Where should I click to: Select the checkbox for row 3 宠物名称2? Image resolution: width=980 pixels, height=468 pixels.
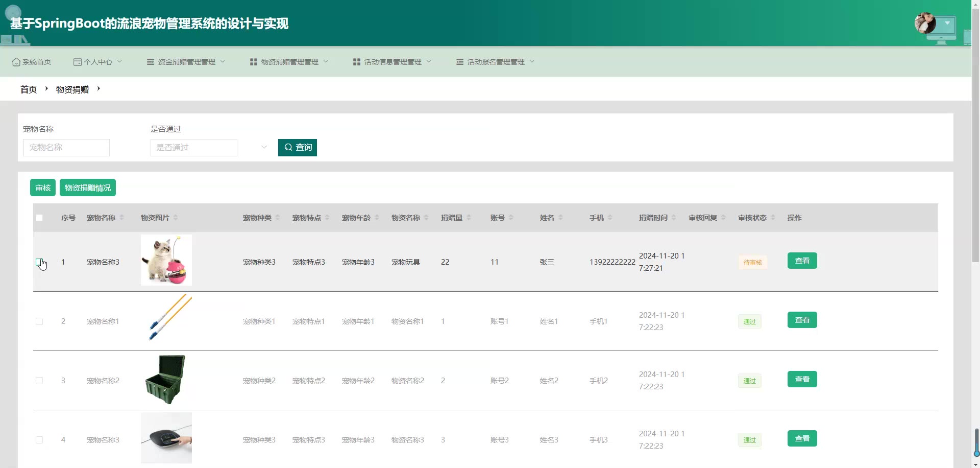[39, 381]
